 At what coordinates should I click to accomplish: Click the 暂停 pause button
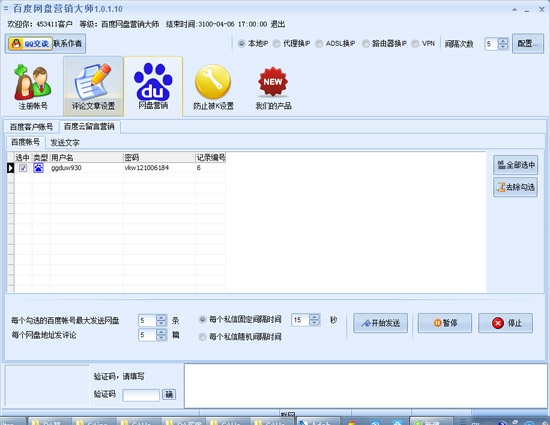pos(444,323)
